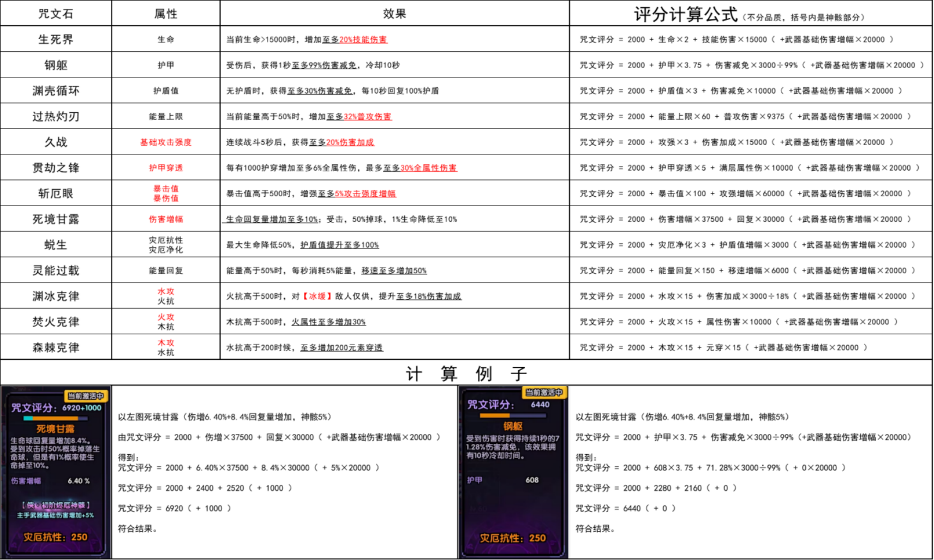
Task: Select the 效果 column header
Action: coord(394,14)
